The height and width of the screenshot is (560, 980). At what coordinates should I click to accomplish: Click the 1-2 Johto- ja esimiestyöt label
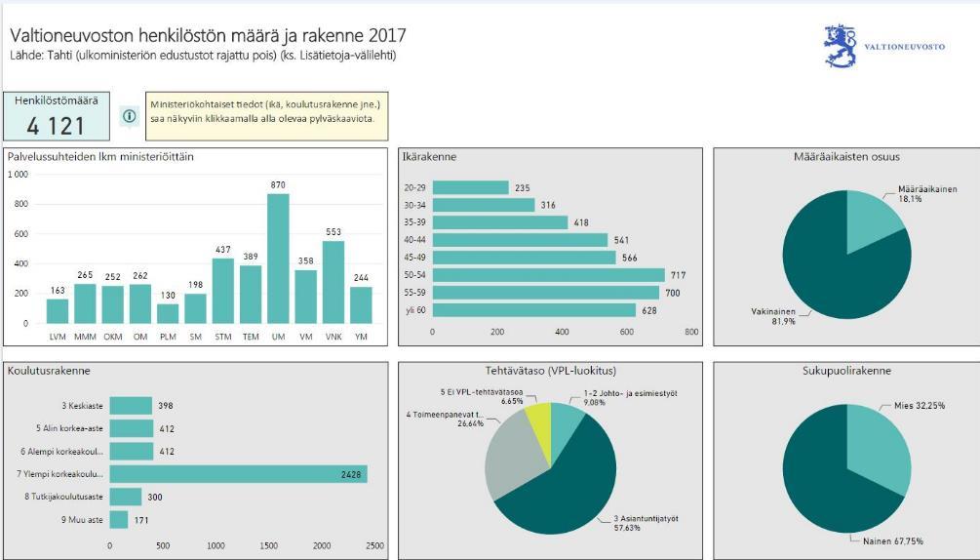(x=630, y=397)
